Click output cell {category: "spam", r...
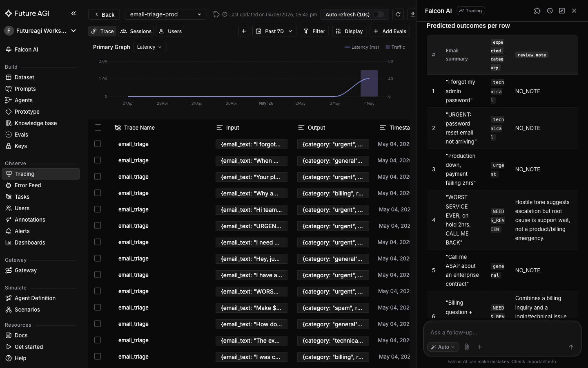The width and height of the screenshot is (588, 368). [x=333, y=308]
